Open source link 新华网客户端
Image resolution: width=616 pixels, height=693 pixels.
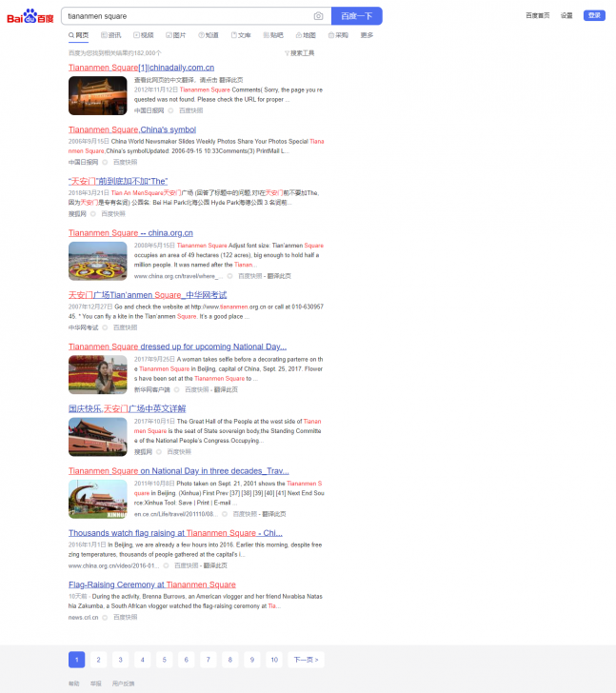click(x=152, y=390)
